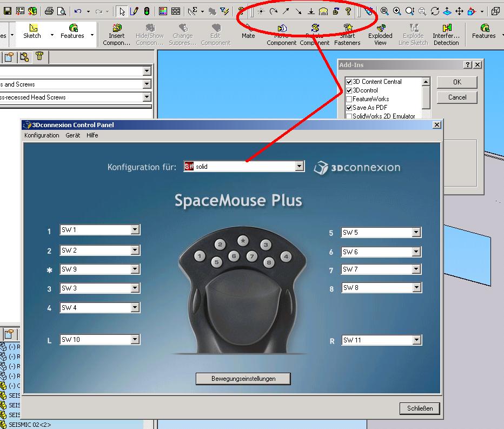
Task: Click Cancel in the Add-Ins dialog
Action: click(457, 97)
